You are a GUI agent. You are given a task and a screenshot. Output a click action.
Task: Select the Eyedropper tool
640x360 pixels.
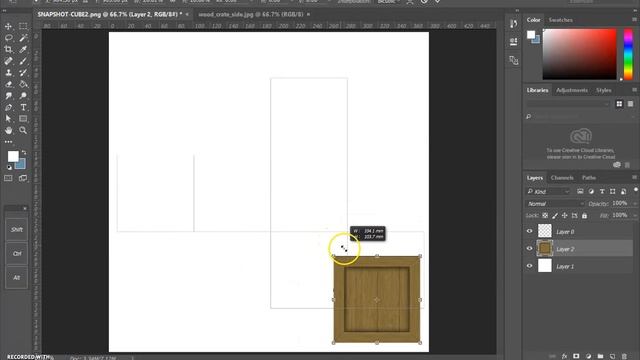[23, 49]
